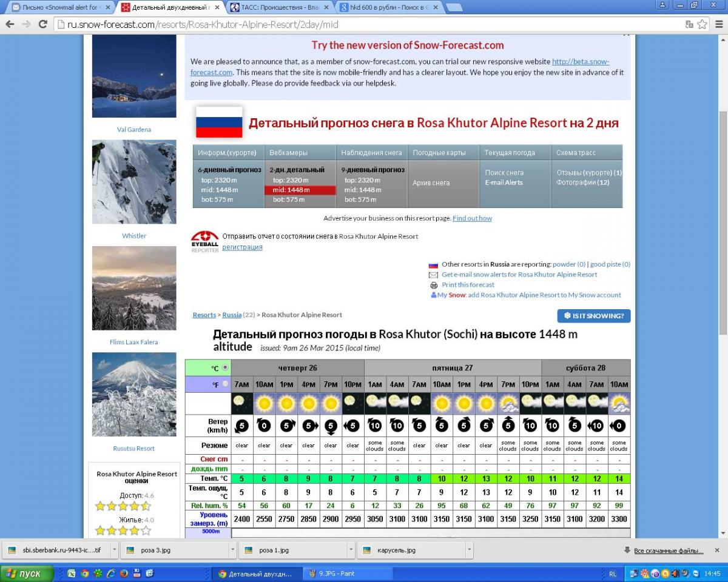The image size is (728, 582).
Task: Click the Whistler resort thumbnail
Action: point(134,182)
